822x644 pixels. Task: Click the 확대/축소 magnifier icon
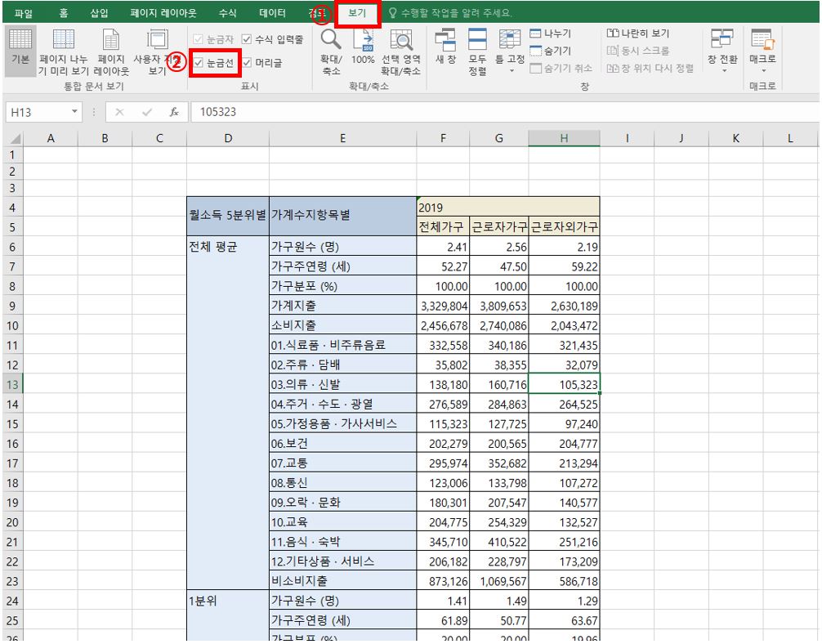click(x=331, y=40)
